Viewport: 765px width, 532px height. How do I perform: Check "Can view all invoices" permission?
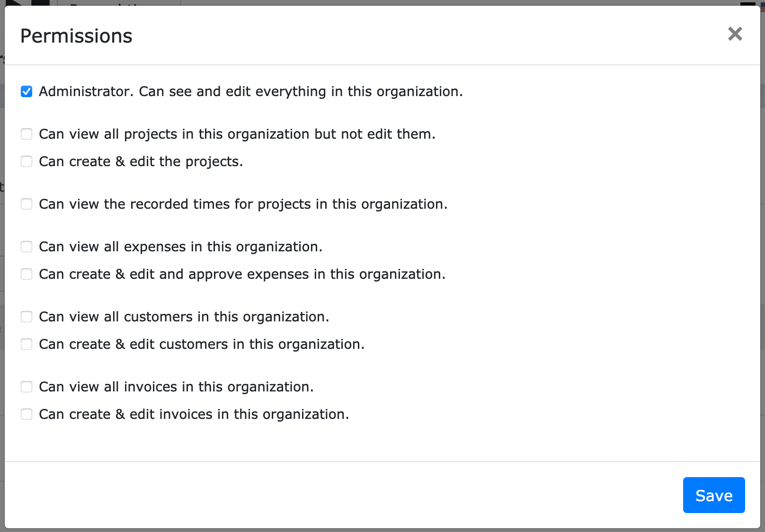tap(27, 387)
